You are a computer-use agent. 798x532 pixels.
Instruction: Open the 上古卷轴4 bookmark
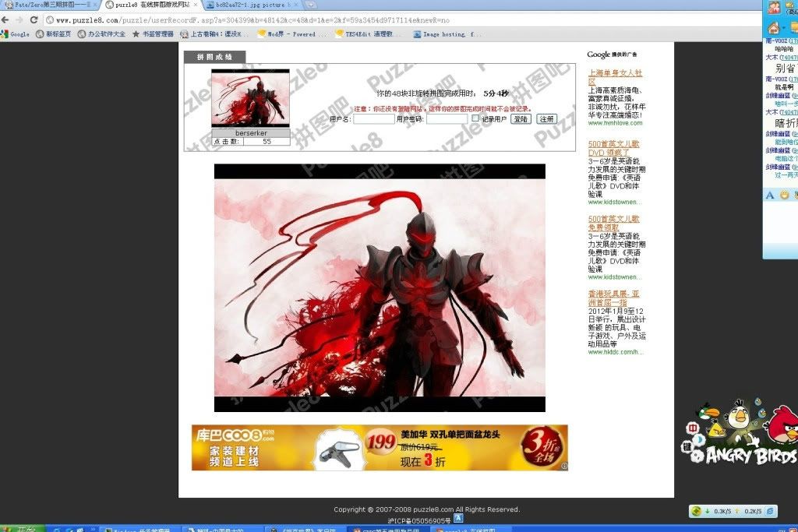[x=214, y=34]
